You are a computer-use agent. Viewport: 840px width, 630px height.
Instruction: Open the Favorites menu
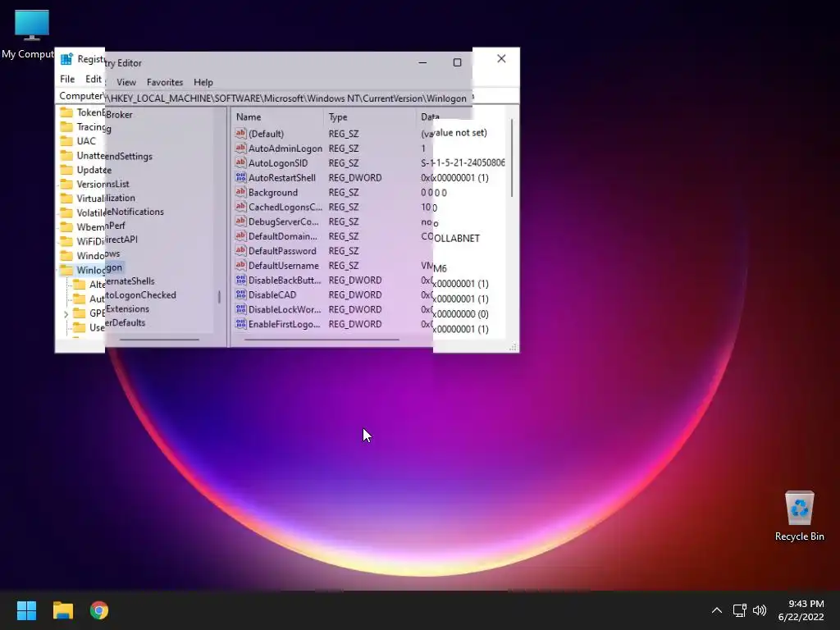tap(165, 82)
